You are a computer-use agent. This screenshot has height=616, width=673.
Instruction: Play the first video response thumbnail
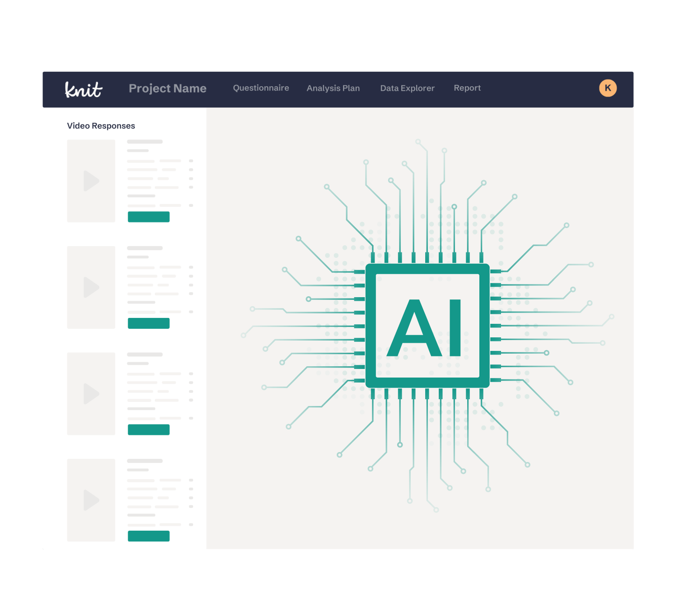click(91, 181)
